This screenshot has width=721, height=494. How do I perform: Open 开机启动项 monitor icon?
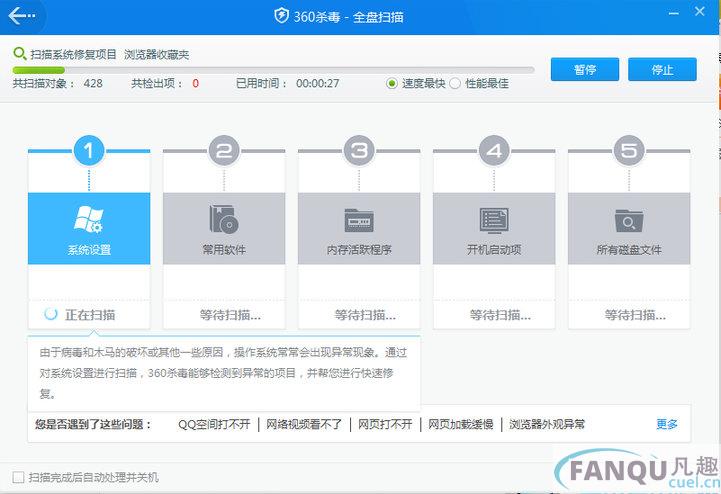click(x=494, y=220)
